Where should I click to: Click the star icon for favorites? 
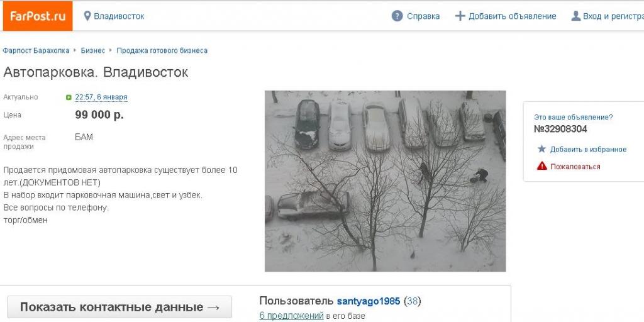coord(541,149)
